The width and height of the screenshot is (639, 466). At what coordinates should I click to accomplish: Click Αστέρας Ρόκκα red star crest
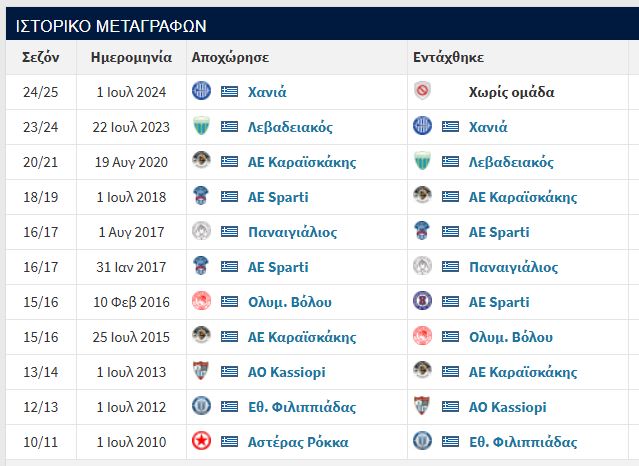tap(201, 441)
